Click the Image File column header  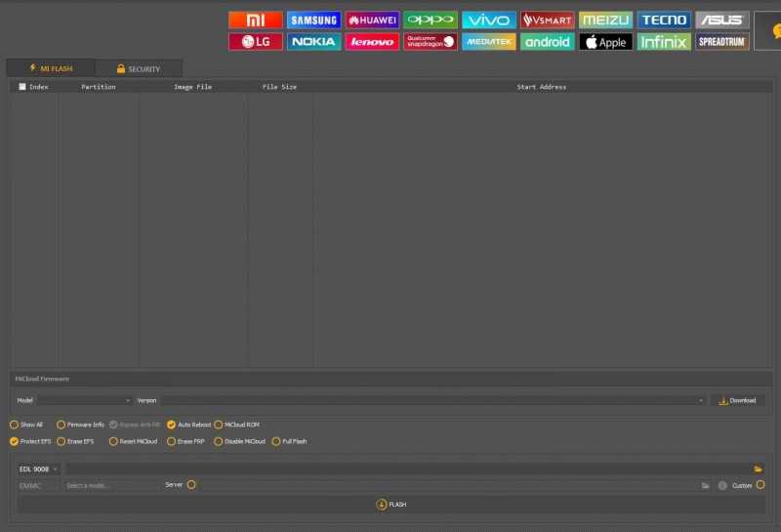pos(192,87)
